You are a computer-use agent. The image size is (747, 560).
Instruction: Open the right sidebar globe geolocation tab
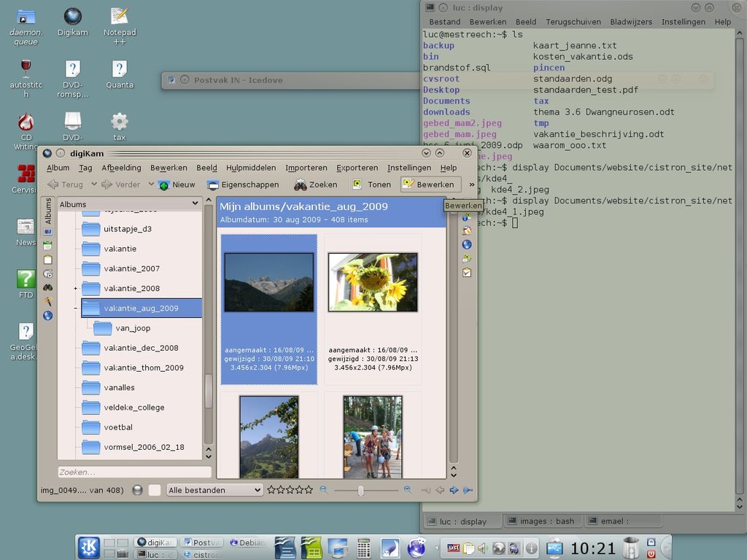(x=467, y=244)
